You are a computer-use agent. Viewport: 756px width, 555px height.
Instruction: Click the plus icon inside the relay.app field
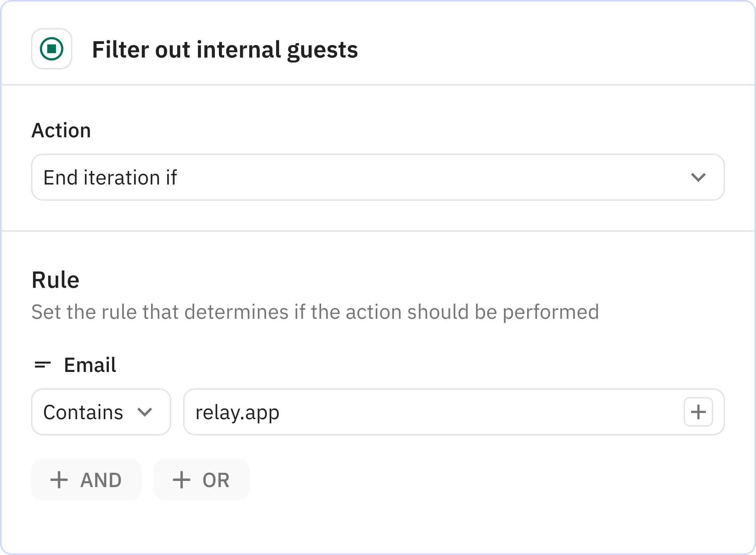pyautogui.click(x=698, y=411)
